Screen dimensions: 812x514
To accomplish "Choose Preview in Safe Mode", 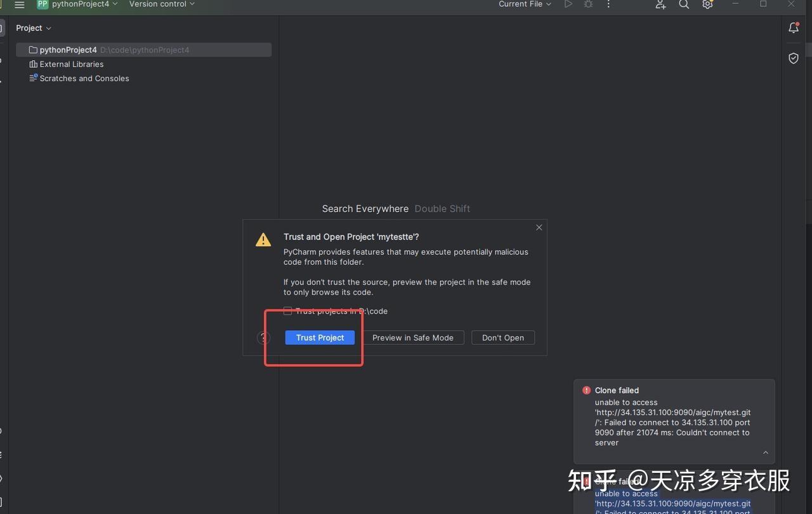I will click(413, 337).
